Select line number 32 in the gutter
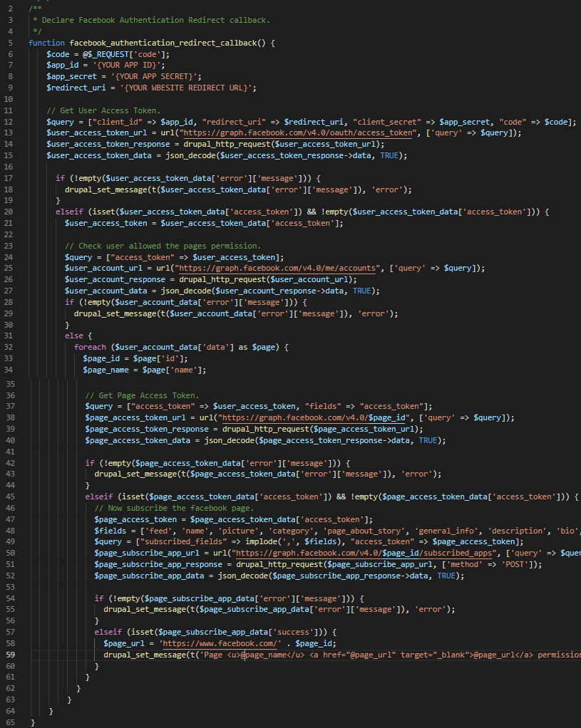 coord(10,347)
